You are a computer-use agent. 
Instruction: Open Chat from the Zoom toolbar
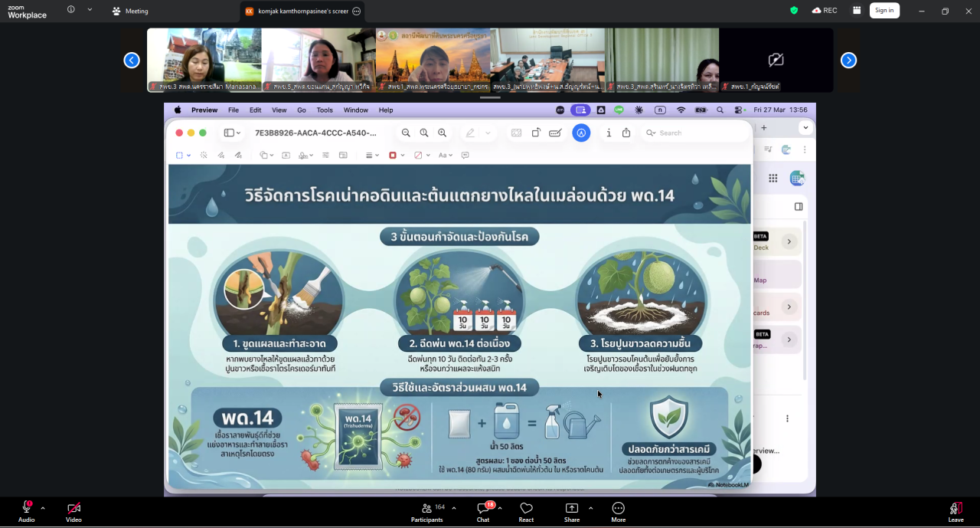(x=482, y=512)
